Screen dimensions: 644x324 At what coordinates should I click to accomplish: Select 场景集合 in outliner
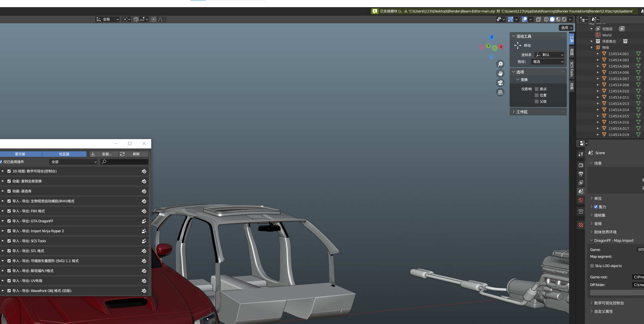pyautogui.click(x=609, y=41)
